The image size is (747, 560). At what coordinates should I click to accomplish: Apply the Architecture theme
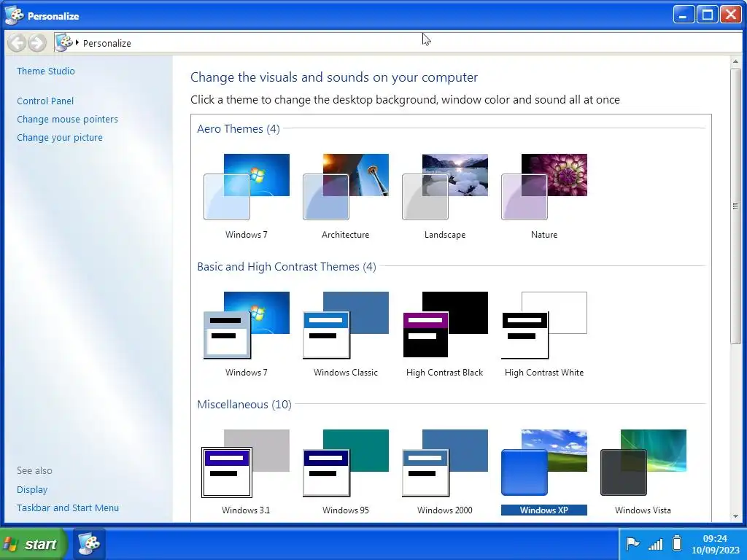click(x=345, y=187)
